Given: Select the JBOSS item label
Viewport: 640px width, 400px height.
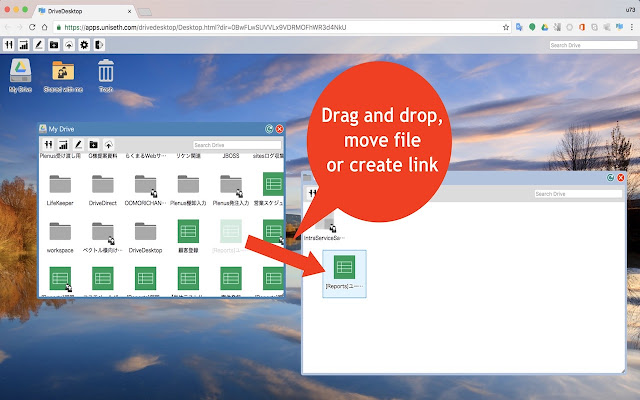Looking at the screenshot, I should [x=231, y=156].
